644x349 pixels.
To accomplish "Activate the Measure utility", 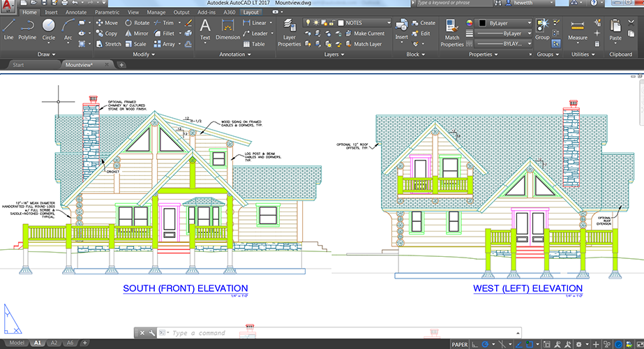I will [578, 29].
